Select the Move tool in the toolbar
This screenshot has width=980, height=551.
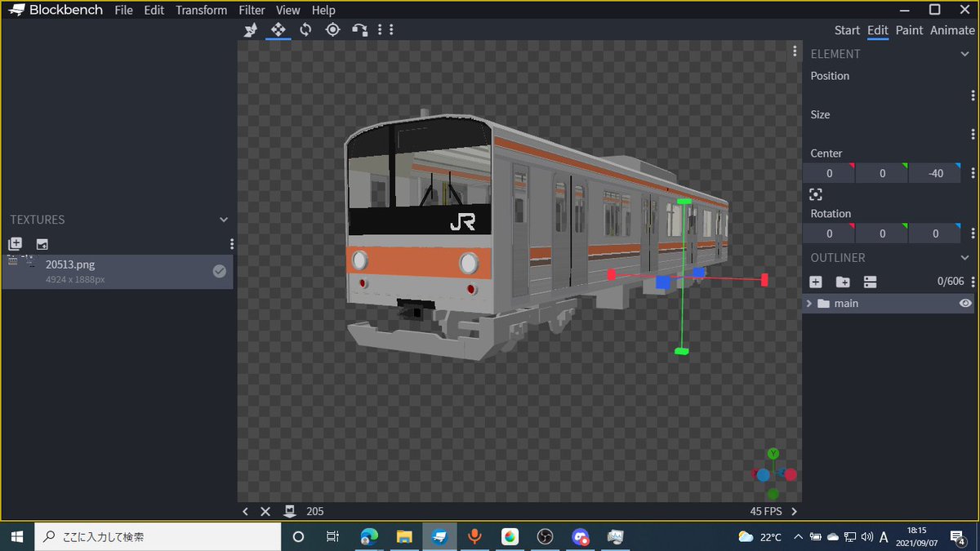click(278, 29)
